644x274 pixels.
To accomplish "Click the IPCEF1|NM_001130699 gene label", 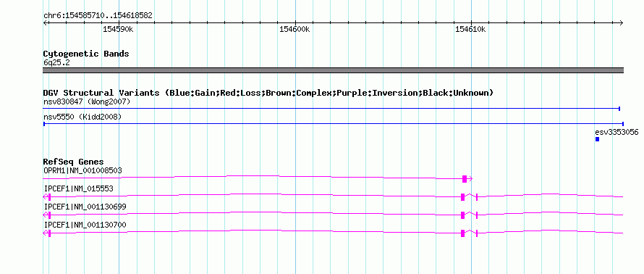I will pyautogui.click(x=85, y=207).
